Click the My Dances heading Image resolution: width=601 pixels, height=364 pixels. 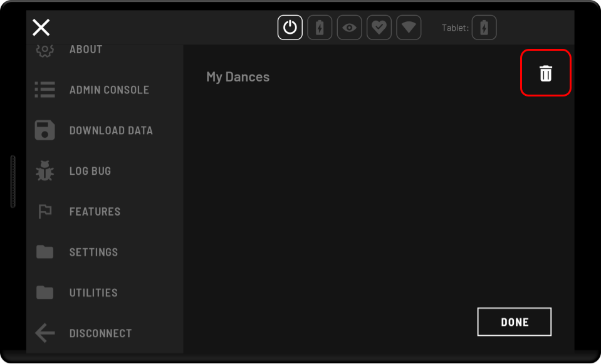(x=238, y=77)
